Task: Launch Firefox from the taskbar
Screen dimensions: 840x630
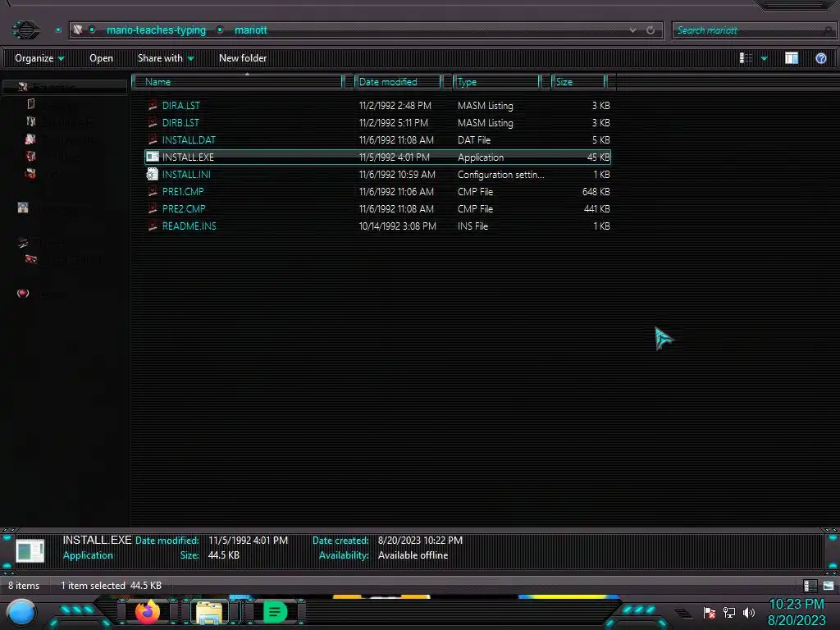Action: (x=148, y=612)
